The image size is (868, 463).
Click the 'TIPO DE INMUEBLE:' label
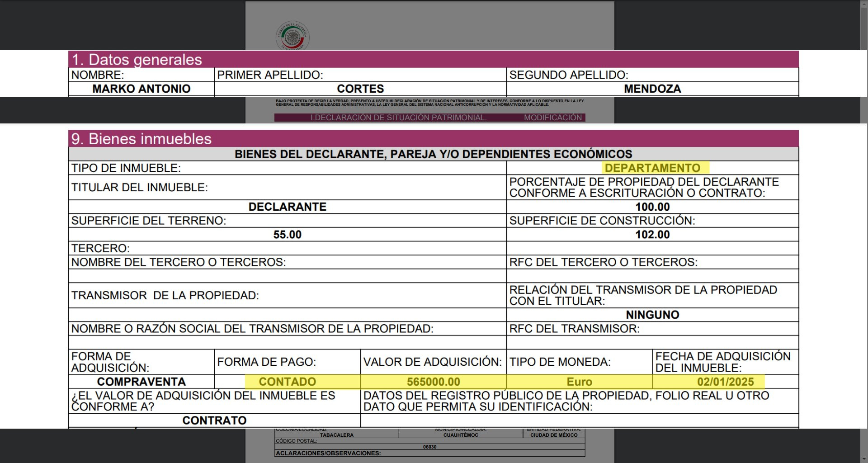(x=126, y=168)
